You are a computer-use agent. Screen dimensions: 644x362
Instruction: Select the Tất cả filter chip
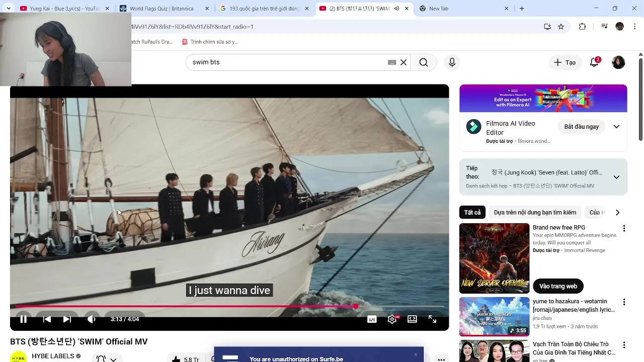pos(472,212)
